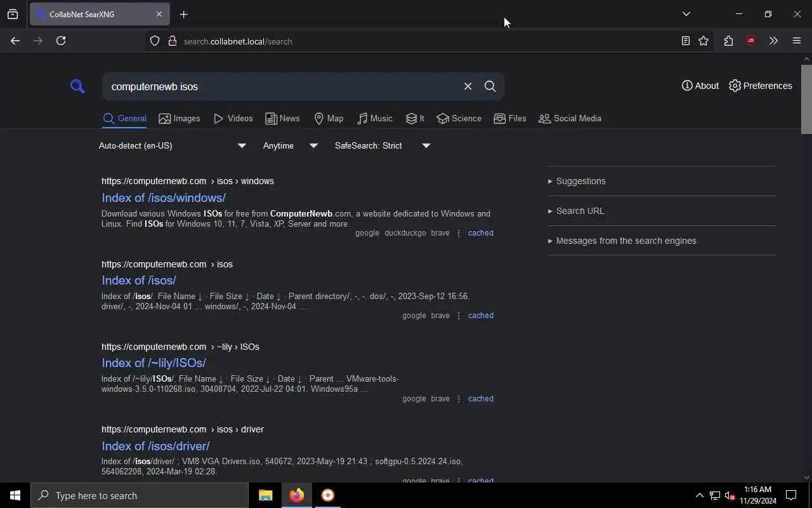Open a new browser tab

click(x=184, y=14)
